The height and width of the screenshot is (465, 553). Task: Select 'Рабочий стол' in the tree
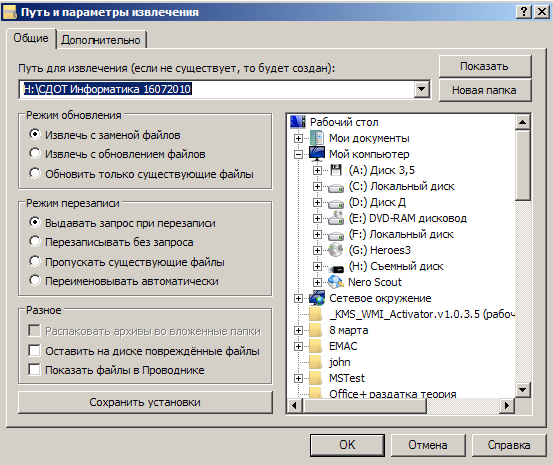[x=344, y=122]
